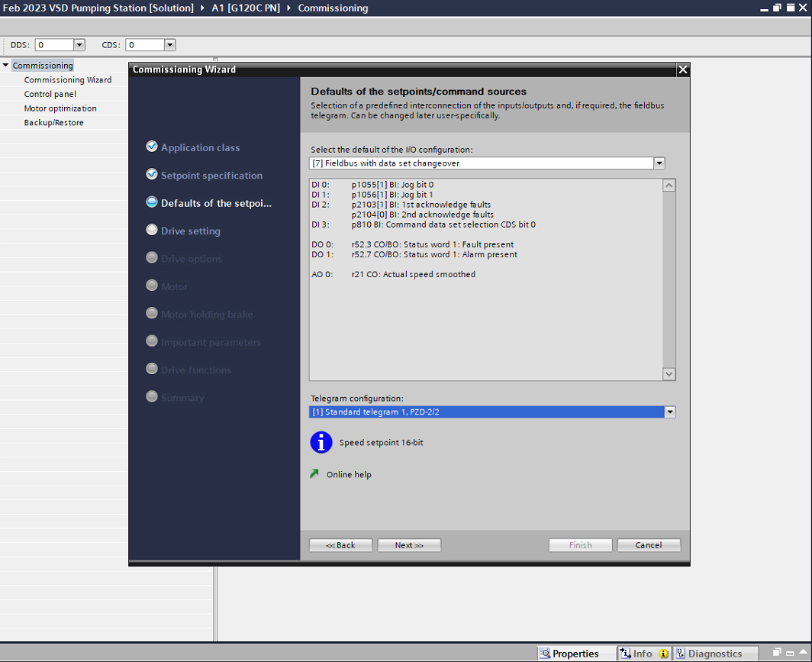
Task: Open the Diagnostics tab
Action: (714, 654)
